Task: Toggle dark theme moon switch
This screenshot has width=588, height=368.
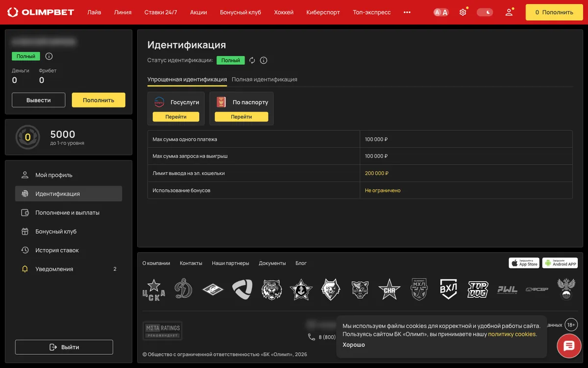Action: (485, 12)
